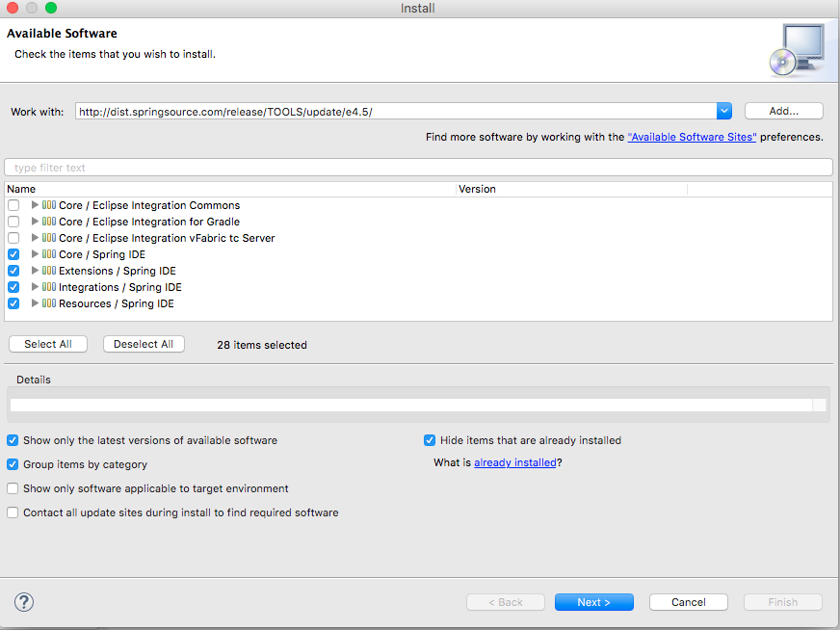Check Core / Eclipse Integration for Gradle checkbox
Image resolution: width=840 pixels, height=630 pixels.
click(13, 222)
